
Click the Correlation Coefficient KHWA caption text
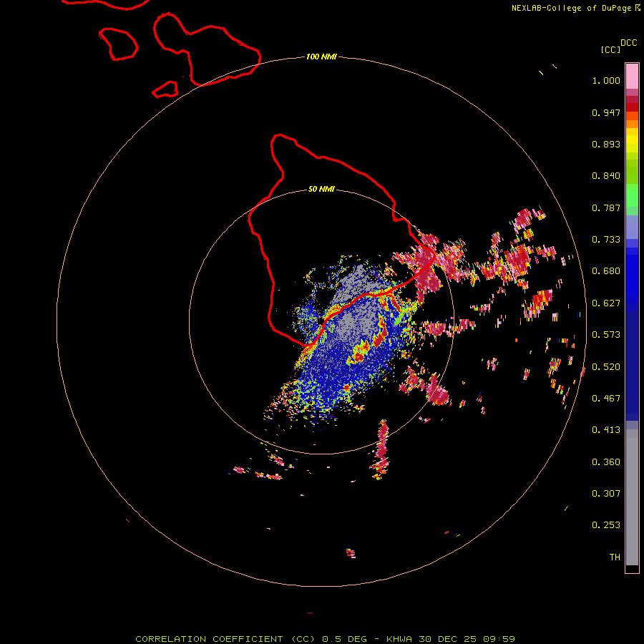tap(325, 639)
